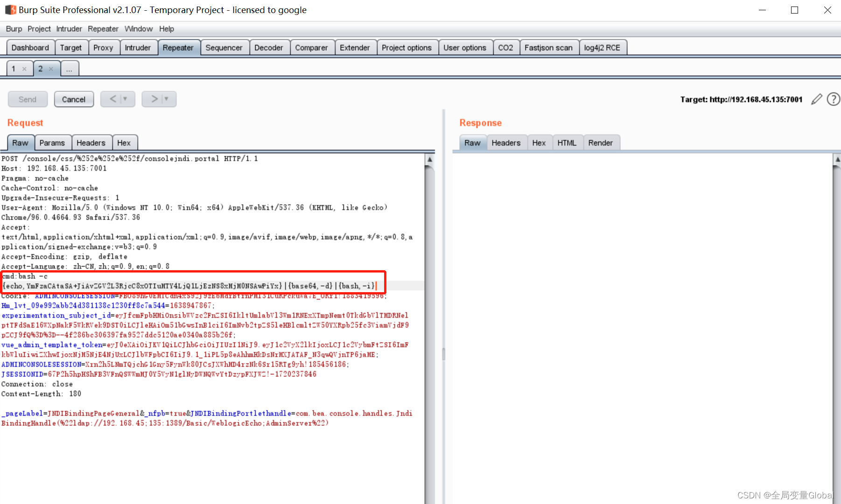Open the Extender tab
This screenshot has width=841, height=504.
355,48
